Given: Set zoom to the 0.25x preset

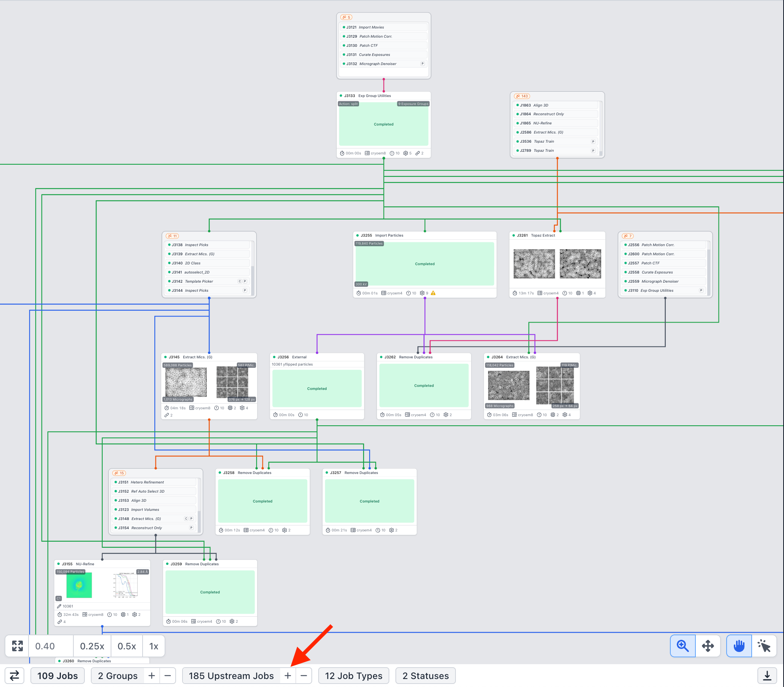Looking at the screenshot, I should [x=92, y=646].
